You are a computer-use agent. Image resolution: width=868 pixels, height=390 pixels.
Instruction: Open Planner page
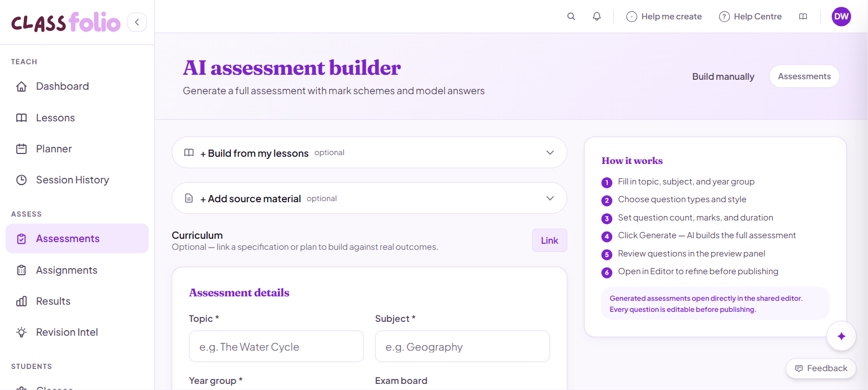[x=77, y=149]
